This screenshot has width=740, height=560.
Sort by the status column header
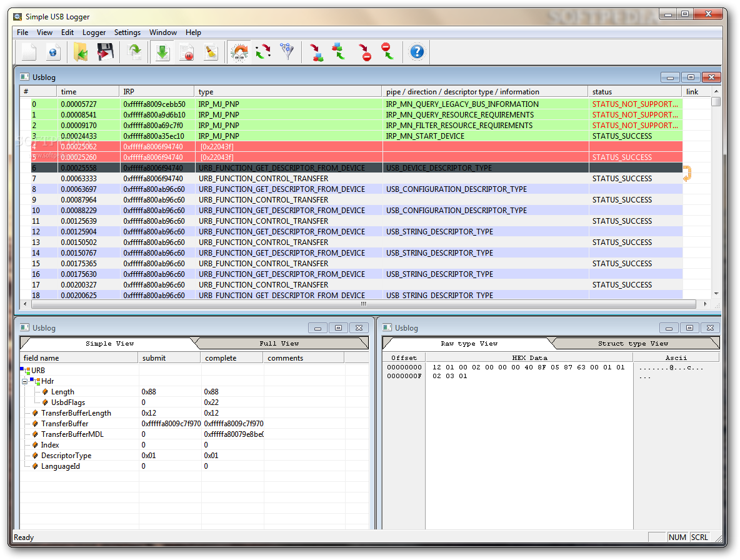click(x=635, y=91)
